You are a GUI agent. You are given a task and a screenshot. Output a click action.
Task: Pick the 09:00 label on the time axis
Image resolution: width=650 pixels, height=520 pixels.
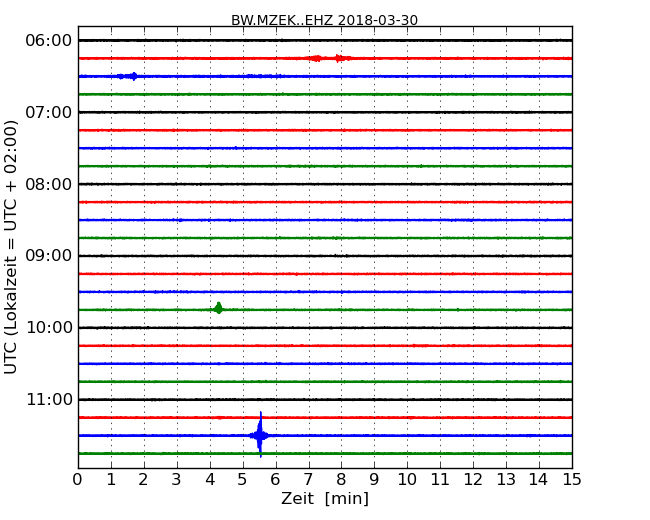(x=48, y=256)
